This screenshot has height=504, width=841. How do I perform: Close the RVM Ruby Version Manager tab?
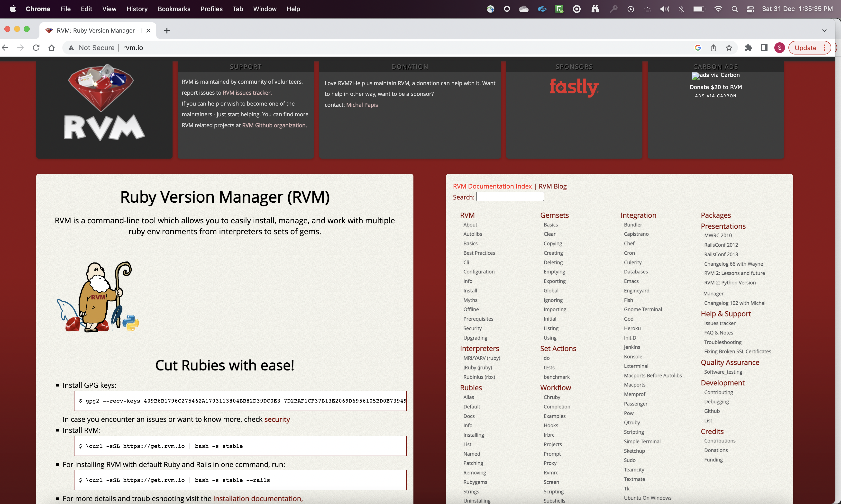[148, 31]
